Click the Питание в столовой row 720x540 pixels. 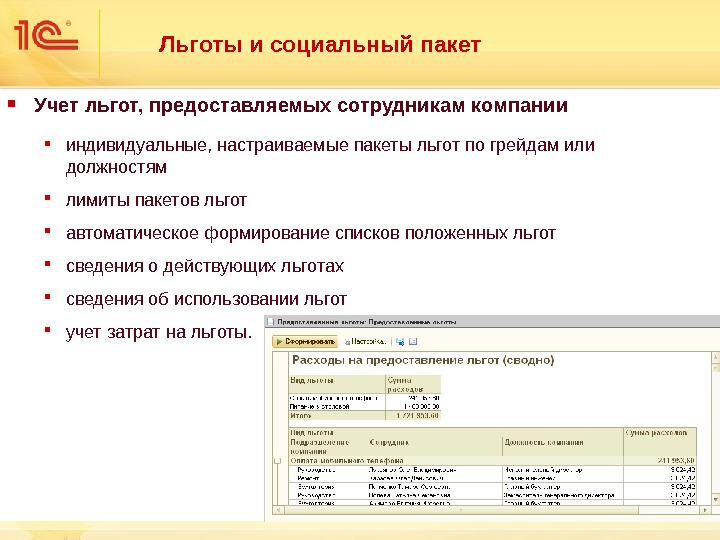(365, 406)
